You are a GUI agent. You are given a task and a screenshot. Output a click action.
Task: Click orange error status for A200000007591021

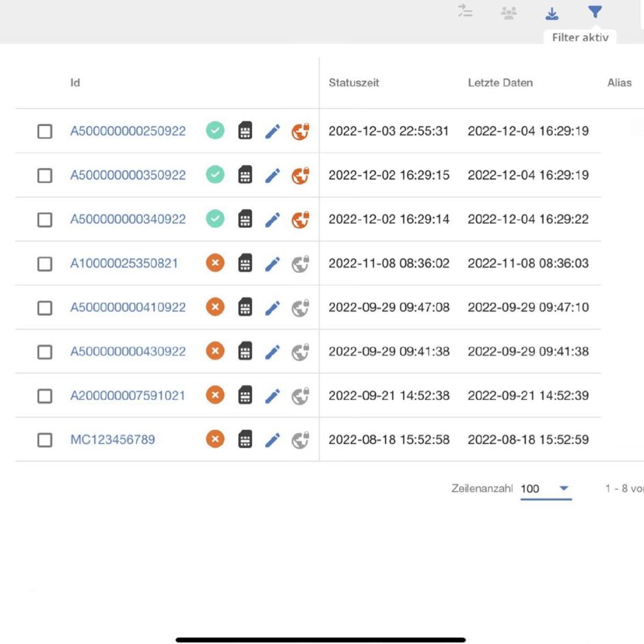tap(215, 395)
